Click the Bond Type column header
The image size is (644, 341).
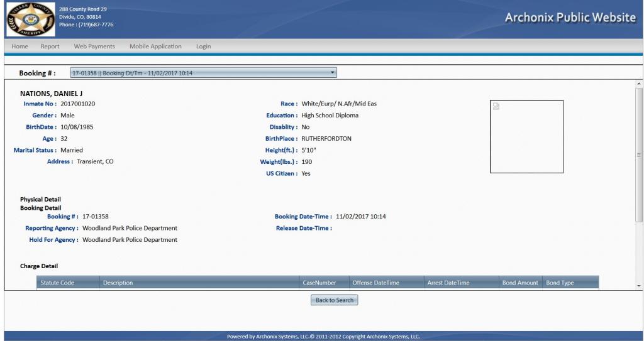tap(560, 283)
